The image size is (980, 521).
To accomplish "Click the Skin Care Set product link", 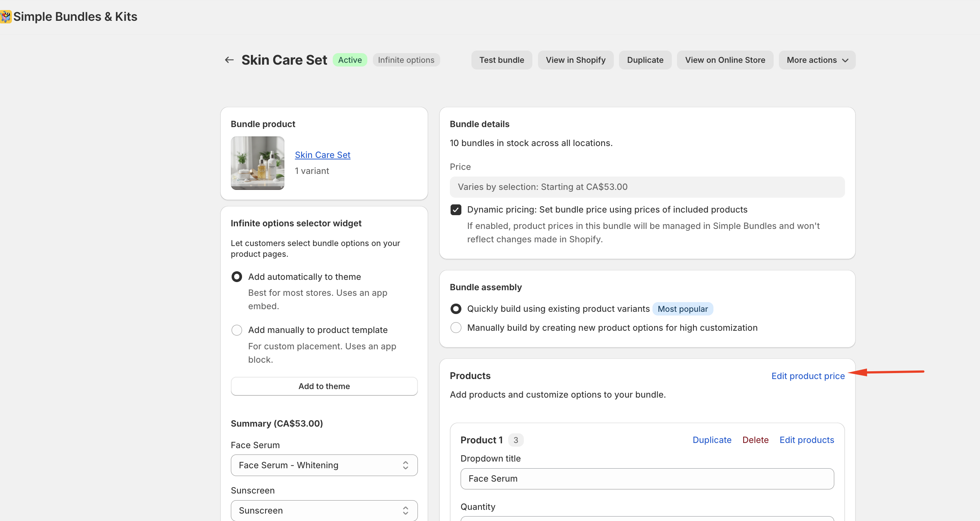I will pyautogui.click(x=322, y=155).
